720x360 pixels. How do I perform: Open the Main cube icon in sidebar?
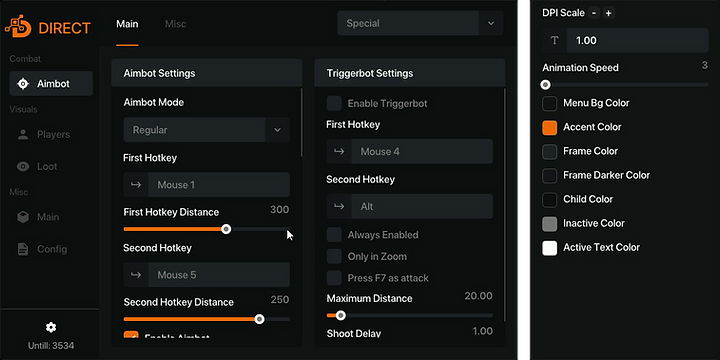[22, 217]
